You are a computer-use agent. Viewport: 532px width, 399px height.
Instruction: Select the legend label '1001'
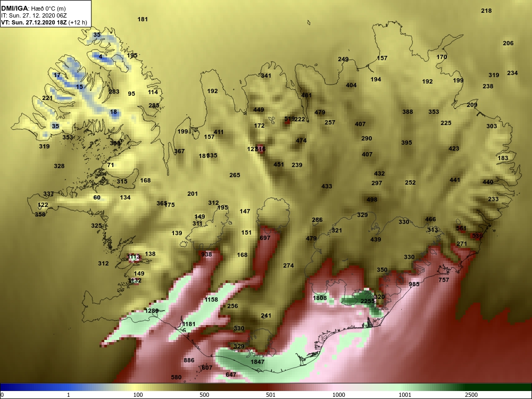405,395
